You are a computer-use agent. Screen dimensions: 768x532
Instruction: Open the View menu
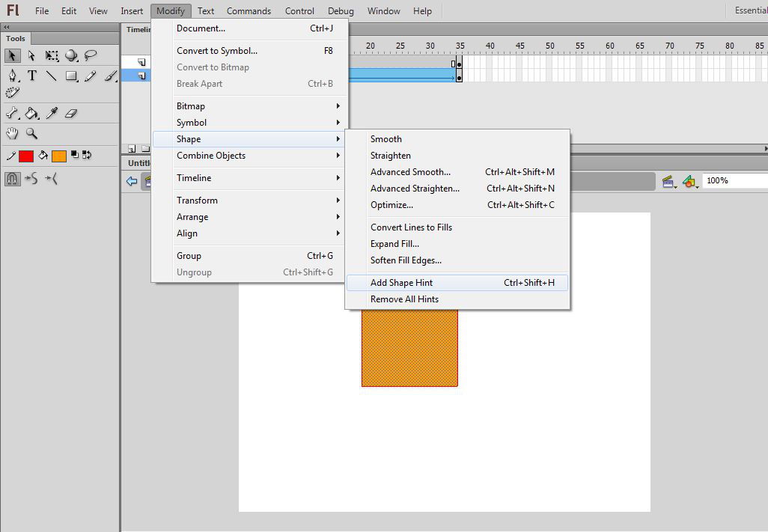click(x=98, y=10)
